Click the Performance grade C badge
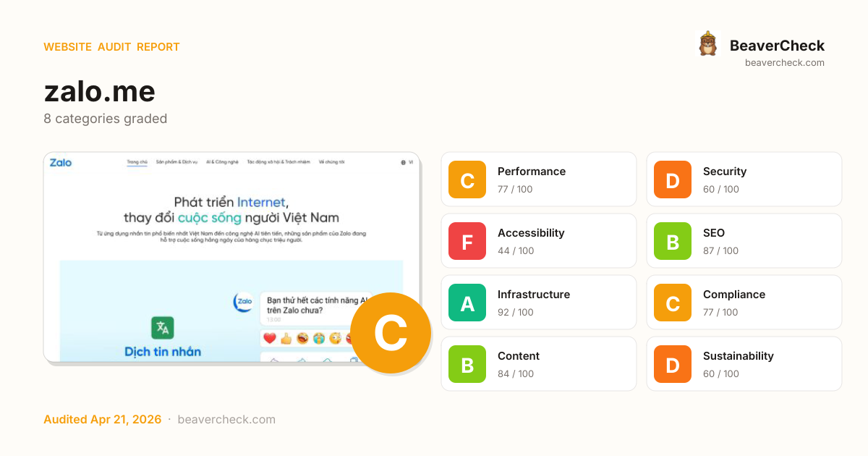 click(x=467, y=180)
